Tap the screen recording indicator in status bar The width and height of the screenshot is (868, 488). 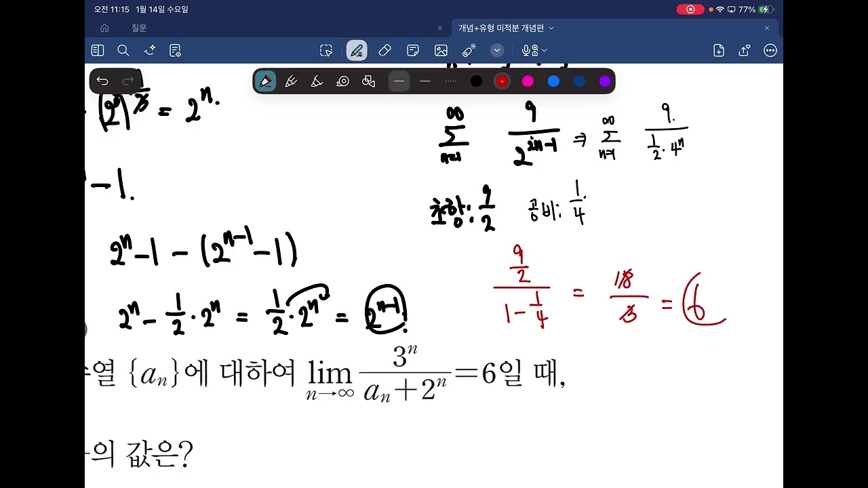[690, 9]
